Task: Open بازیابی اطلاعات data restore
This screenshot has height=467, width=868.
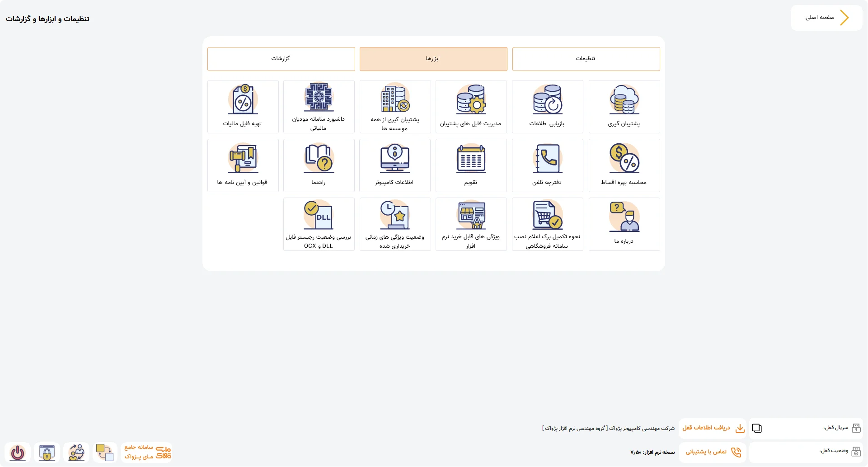Action: (547, 107)
